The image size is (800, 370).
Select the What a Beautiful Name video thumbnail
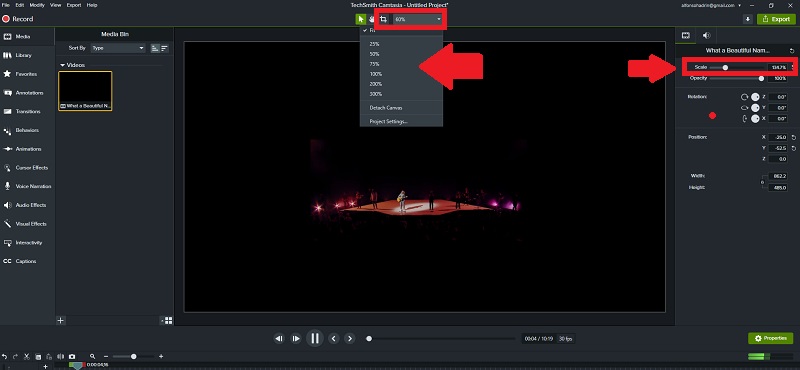click(x=85, y=91)
